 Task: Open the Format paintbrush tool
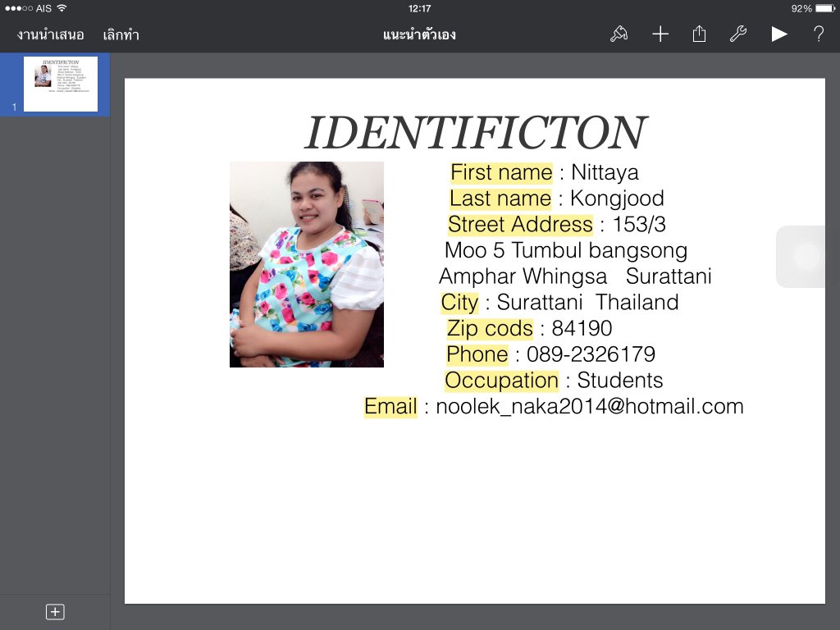click(x=619, y=34)
